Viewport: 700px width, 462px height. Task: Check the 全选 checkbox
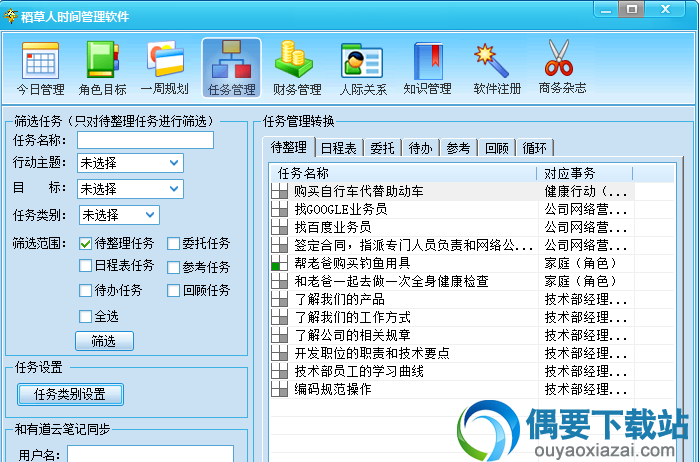pos(85,316)
